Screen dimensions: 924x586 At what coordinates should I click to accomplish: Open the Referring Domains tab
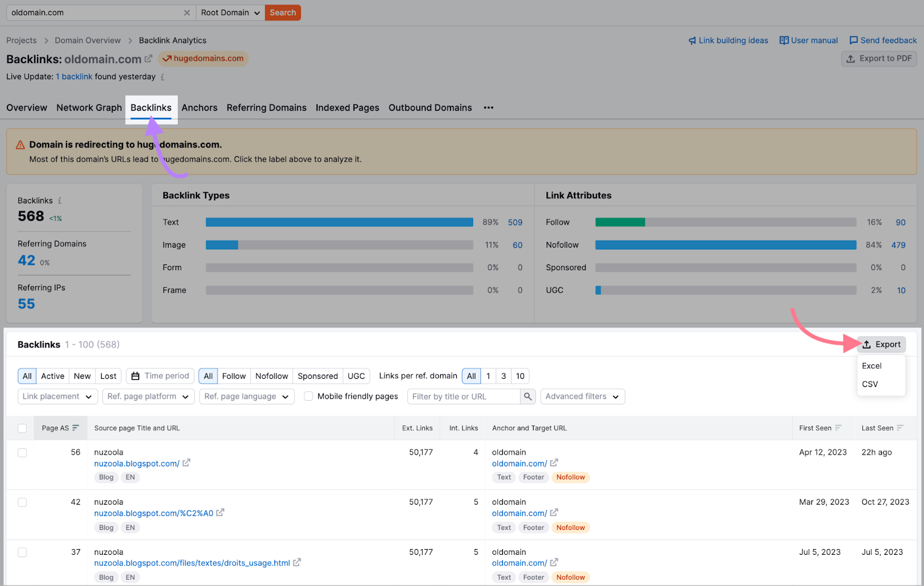[x=266, y=107]
